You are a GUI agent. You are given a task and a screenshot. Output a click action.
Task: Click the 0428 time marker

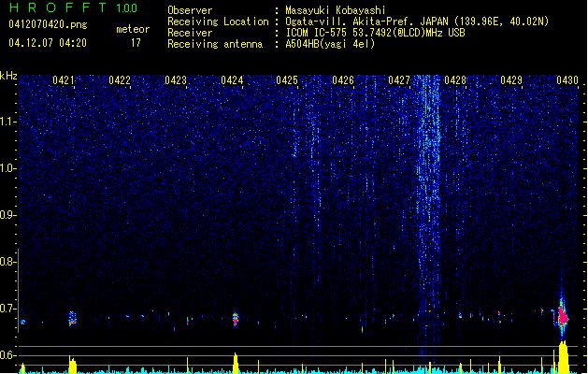click(x=455, y=80)
